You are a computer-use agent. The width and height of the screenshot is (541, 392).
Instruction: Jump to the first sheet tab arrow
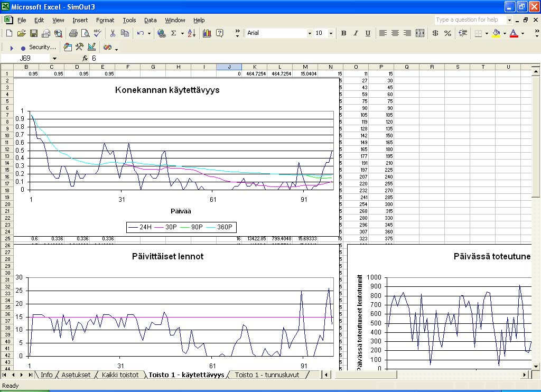4,375
